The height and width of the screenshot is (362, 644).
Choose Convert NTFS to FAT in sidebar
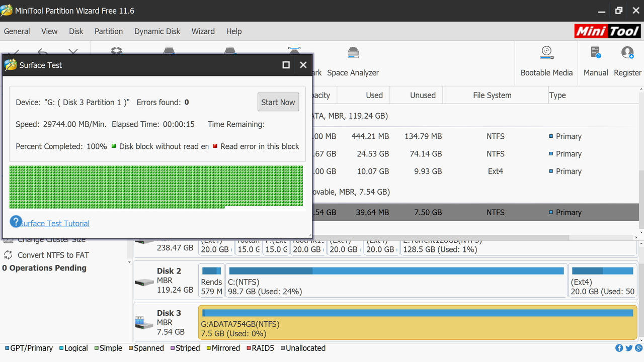tap(53, 255)
